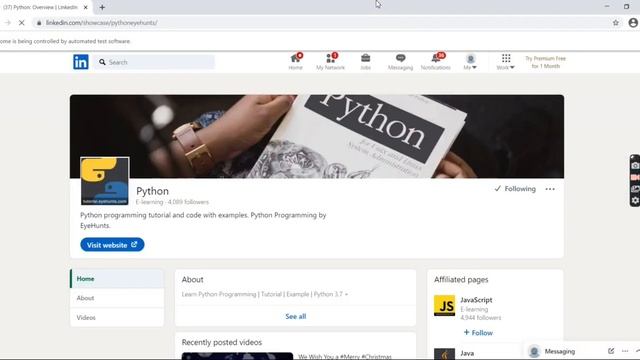Open Messaging bar three-dot options

tap(625, 351)
